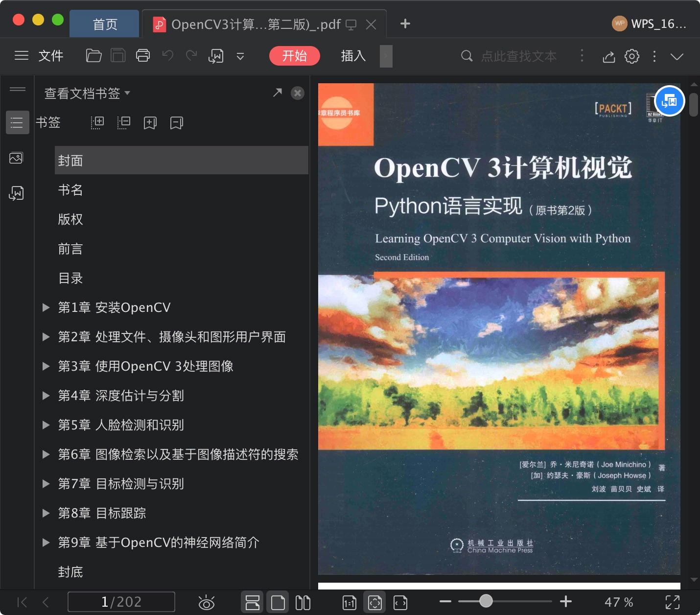Toggle the bookmark list sidebar icon
Viewport: 700px width, 615px height.
click(x=17, y=122)
